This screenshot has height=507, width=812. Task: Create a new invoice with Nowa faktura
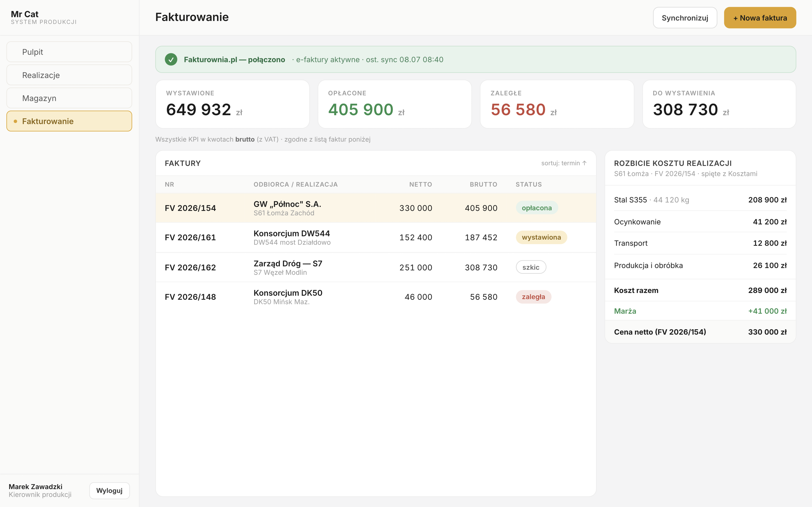click(x=760, y=18)
